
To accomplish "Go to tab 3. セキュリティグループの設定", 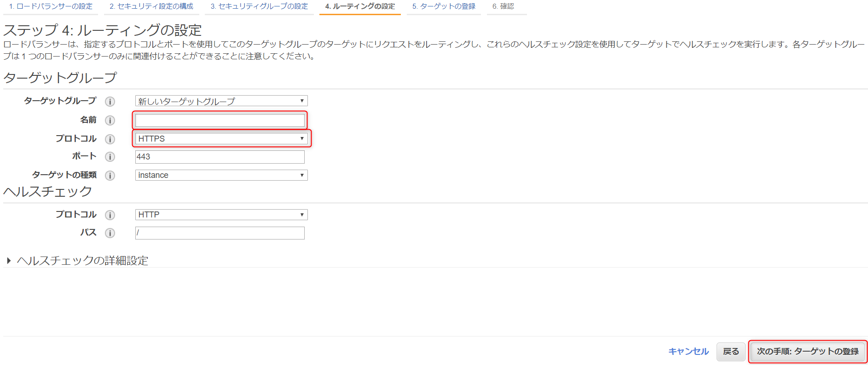I will 259,6.
